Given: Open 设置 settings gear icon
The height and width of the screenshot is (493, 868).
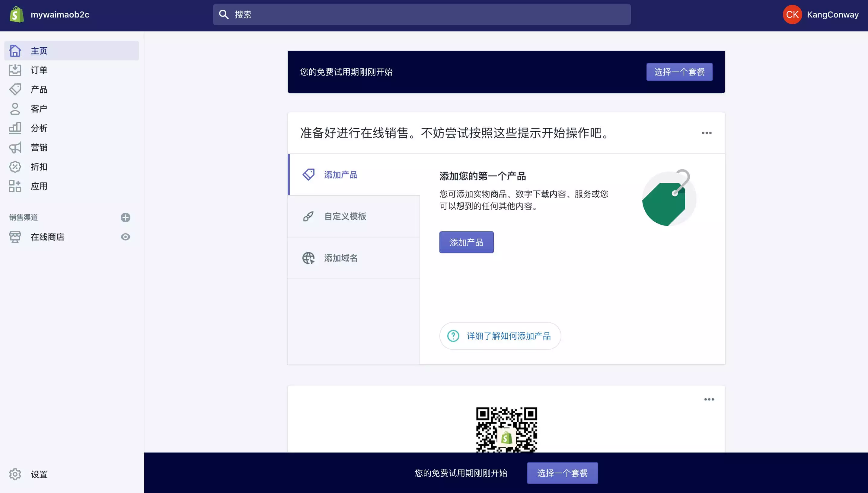Looking at the screenshot, I should coord(15,474).
